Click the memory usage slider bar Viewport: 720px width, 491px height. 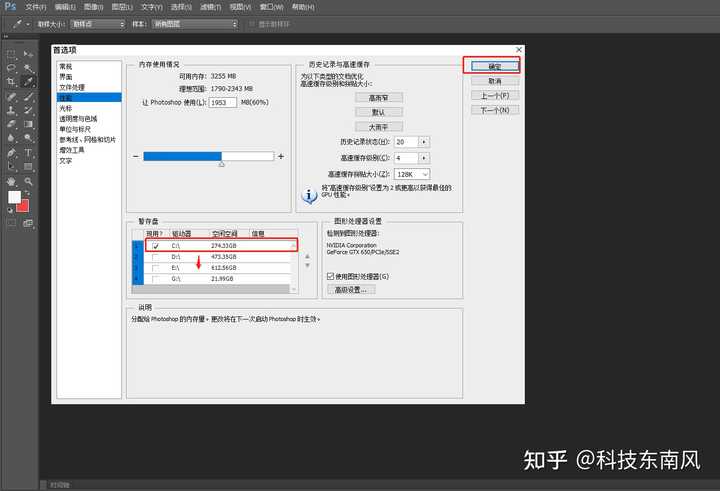click(x=209, y=156)
